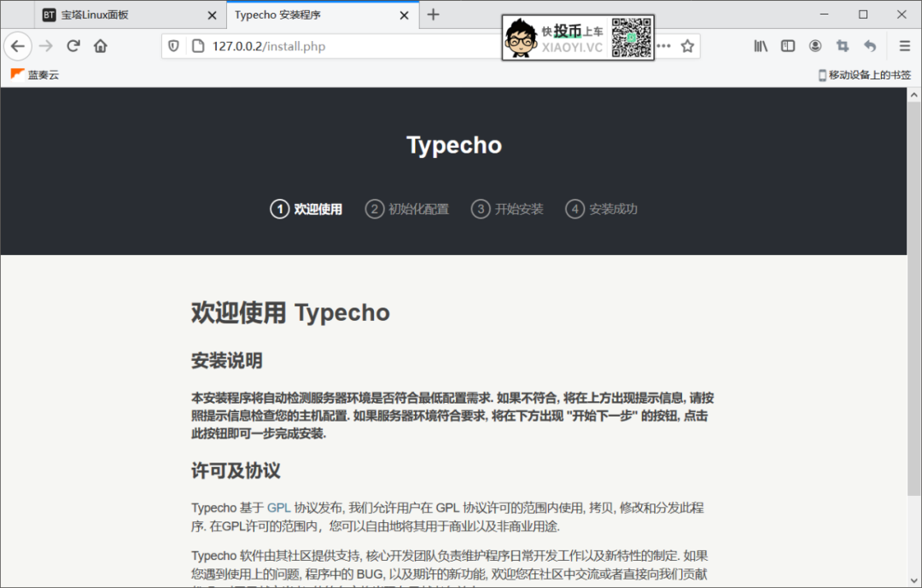This screenshot has height=588, width=922.
Task: Click the page vertical scrollbar thumb
Action: click(x=913, y=299)
